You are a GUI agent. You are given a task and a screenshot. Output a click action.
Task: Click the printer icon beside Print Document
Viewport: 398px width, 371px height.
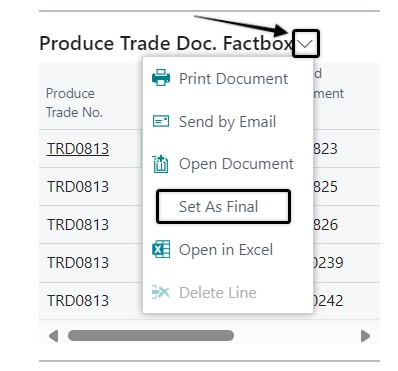[x=161, y=78]
